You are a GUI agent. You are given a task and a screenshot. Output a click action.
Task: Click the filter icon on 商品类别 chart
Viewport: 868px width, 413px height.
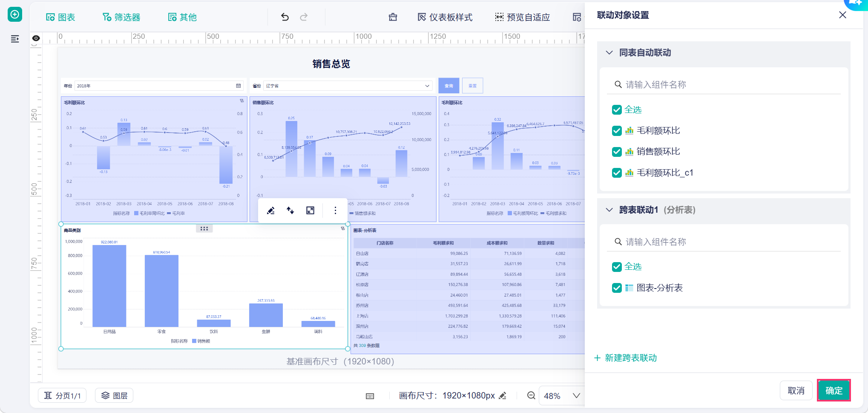343,229
